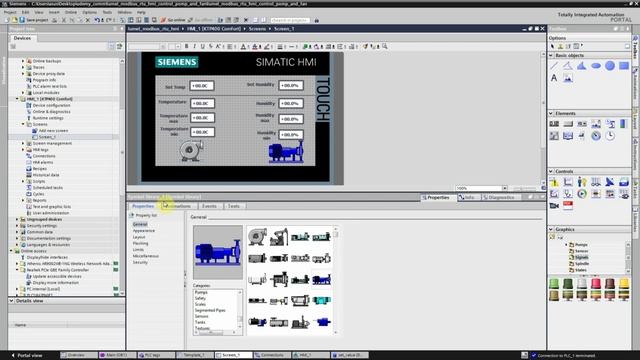Screen dimensions: 640x360
Task: Select the User view control
Action: (x=582, y=182)
